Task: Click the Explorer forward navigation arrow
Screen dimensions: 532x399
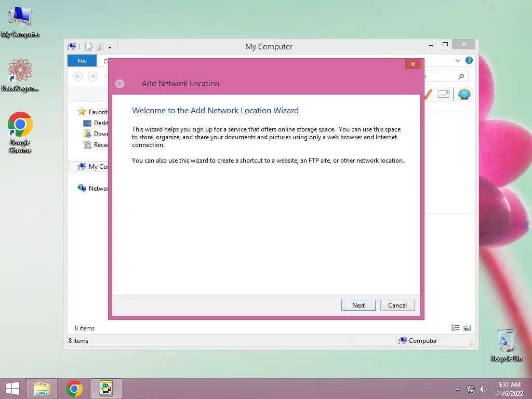Action: (x=92, y=76)
